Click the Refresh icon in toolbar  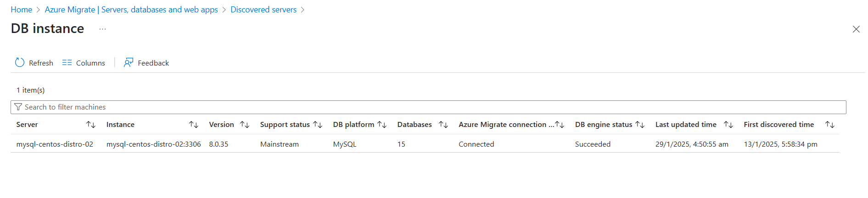(20, 63)
